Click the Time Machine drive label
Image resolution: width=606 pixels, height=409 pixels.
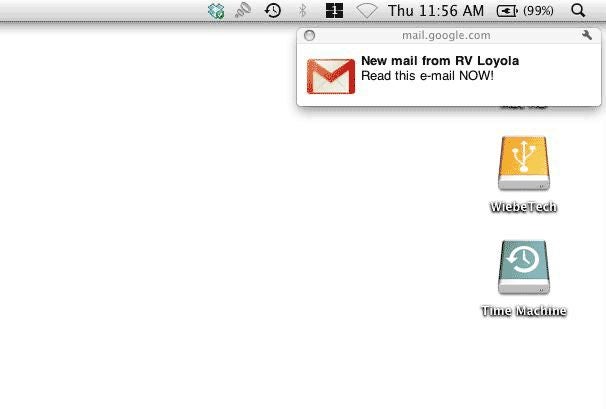pyautogui.click(x=524, y=311)
